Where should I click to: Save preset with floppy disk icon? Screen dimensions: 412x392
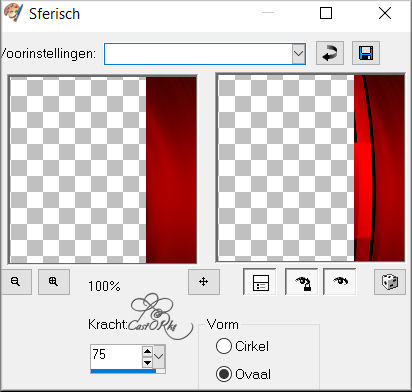pos(366,53)
